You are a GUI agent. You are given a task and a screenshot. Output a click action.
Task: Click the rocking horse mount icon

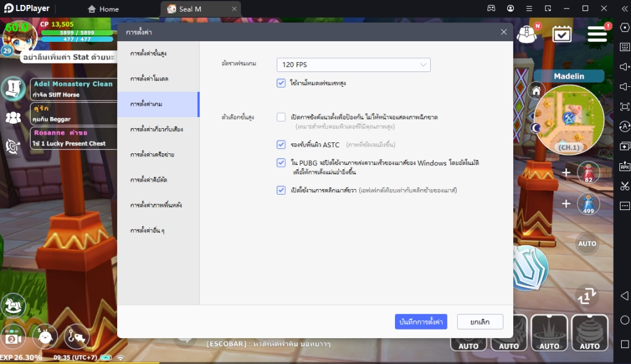[13, 307]
